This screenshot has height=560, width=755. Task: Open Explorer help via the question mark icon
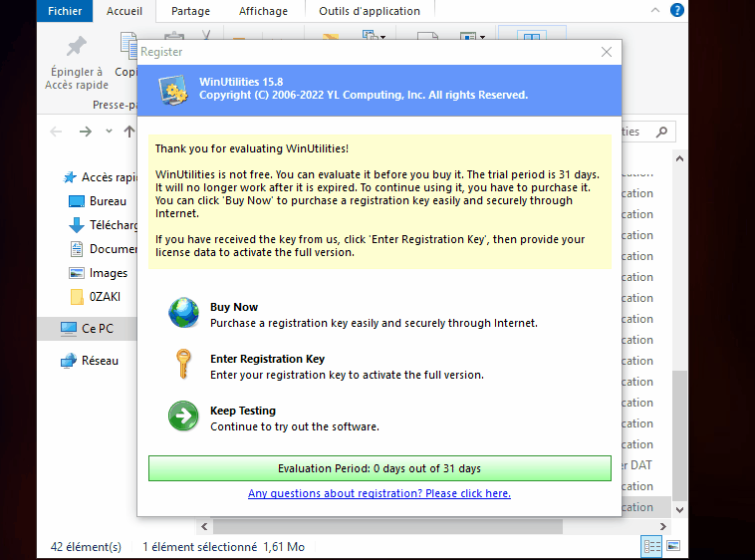coord(677,10)
